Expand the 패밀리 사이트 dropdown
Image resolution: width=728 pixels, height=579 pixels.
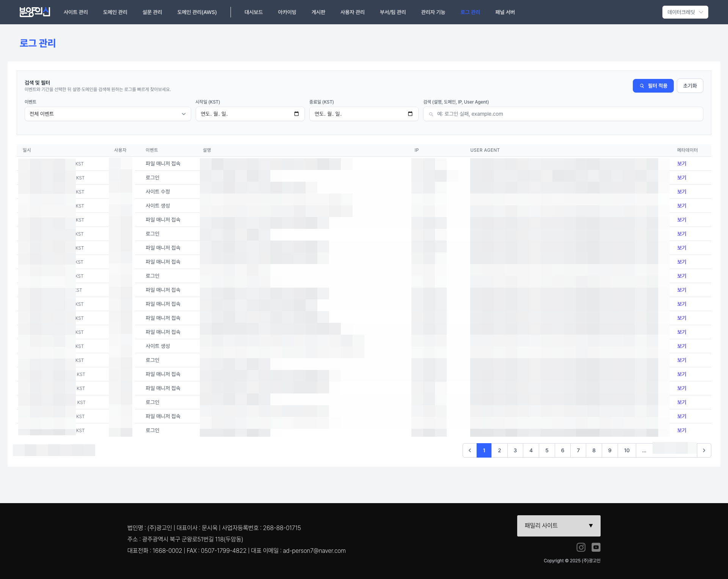tap(559, 526)
